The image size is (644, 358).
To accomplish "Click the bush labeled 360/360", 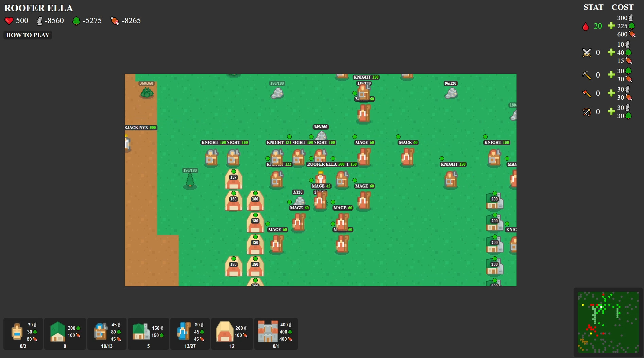I will (x=147, y=92).
